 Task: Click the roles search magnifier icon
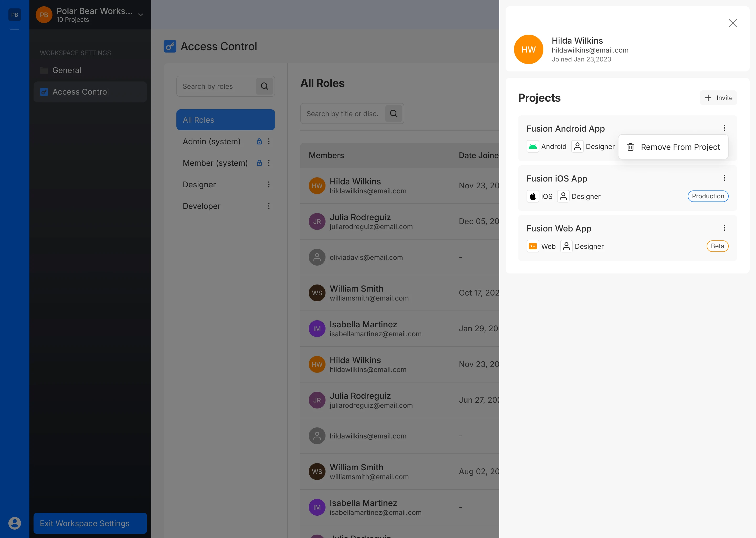pos(264,86)
